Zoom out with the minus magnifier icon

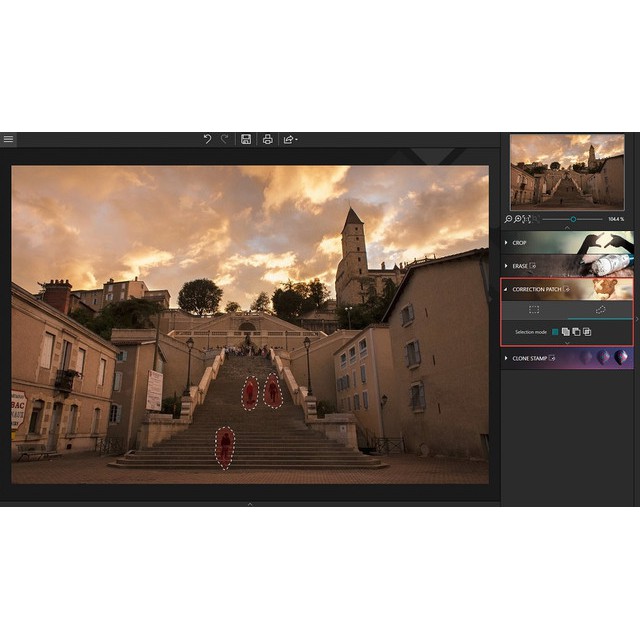[x=508, y=219]
